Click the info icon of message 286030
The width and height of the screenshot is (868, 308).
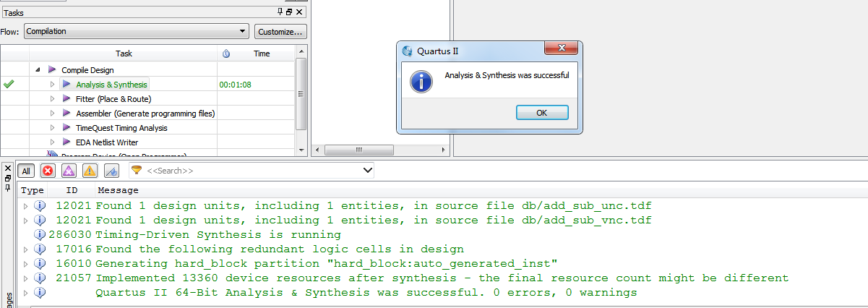coord(40,235)
